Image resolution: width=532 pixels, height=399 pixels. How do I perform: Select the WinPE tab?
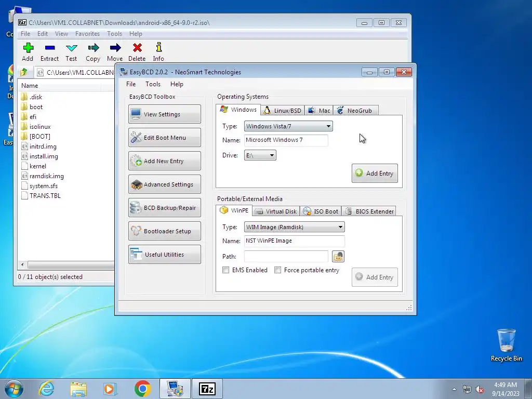tap(234, 210)
